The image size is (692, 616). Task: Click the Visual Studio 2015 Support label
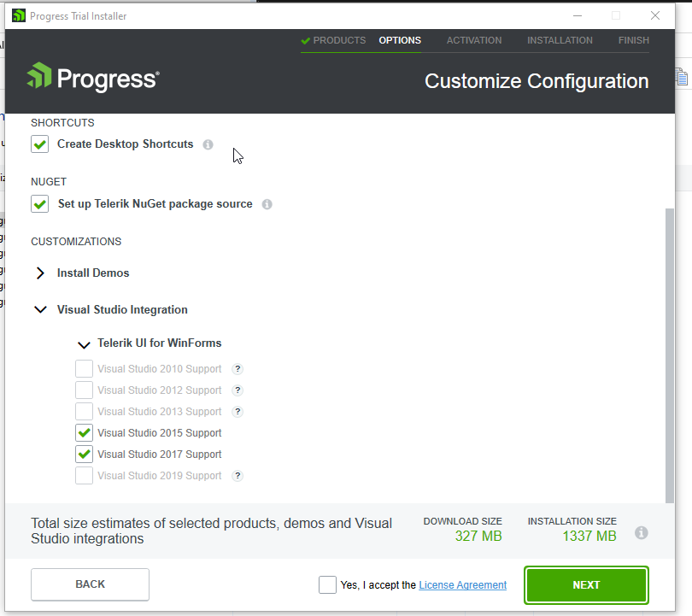[159, 433]
